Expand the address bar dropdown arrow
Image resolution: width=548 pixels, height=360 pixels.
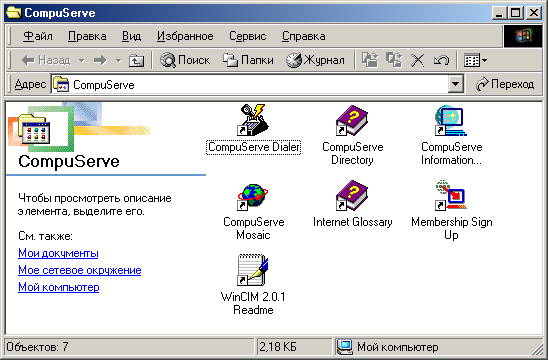(455, 84)
